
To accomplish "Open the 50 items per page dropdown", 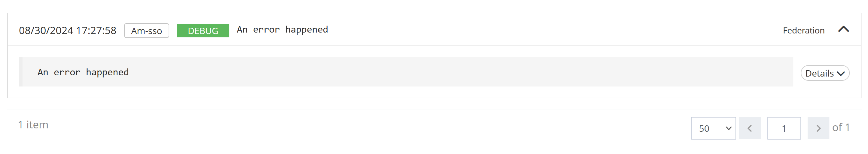I will (x=713, y=128).
